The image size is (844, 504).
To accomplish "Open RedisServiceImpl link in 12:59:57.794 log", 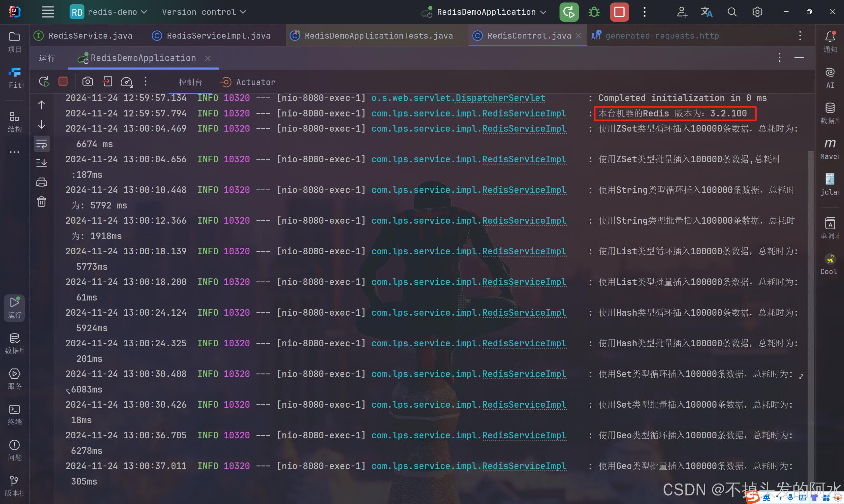I will (524, 113).
